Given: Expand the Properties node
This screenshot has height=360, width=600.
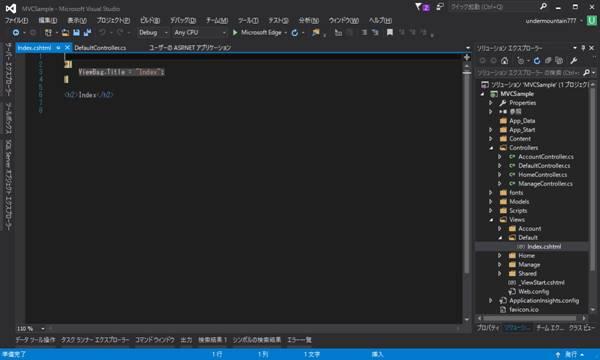Looking at the screenshot, I should 491,103.
